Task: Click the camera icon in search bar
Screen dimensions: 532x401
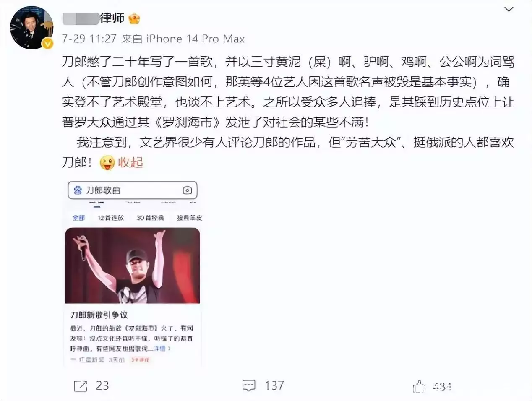Action: pyautogui.click(x=187, y=190)
